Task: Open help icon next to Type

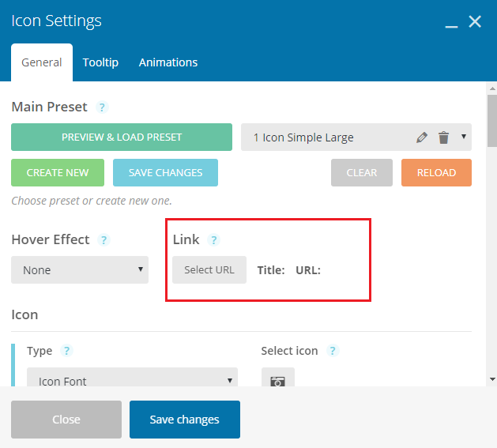Action: coord(66,351)
